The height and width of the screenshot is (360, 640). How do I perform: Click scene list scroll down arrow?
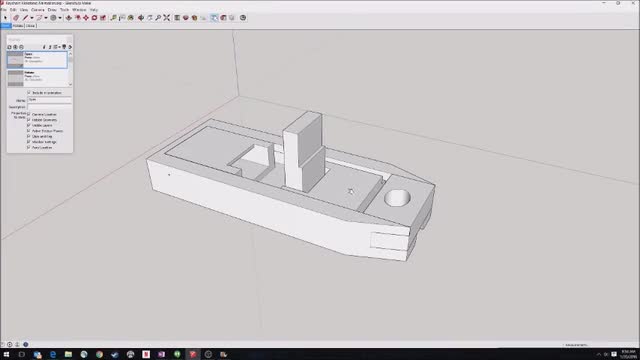(x=70, y=84)
